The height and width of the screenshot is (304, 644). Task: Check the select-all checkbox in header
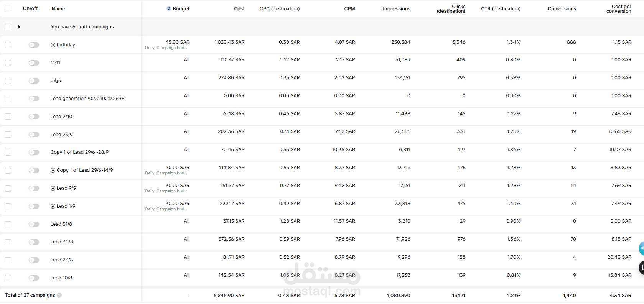coord(8,8)
